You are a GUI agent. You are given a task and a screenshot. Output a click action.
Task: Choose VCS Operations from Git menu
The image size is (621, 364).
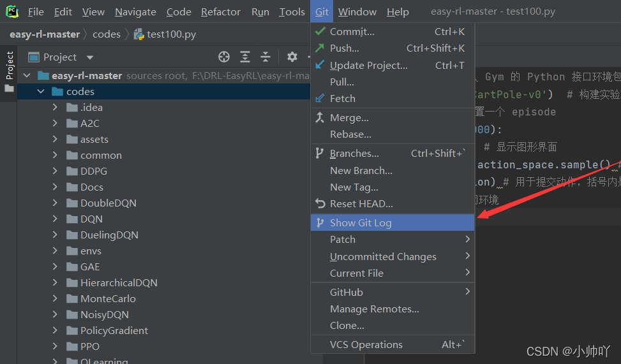[x=393, y=345]
